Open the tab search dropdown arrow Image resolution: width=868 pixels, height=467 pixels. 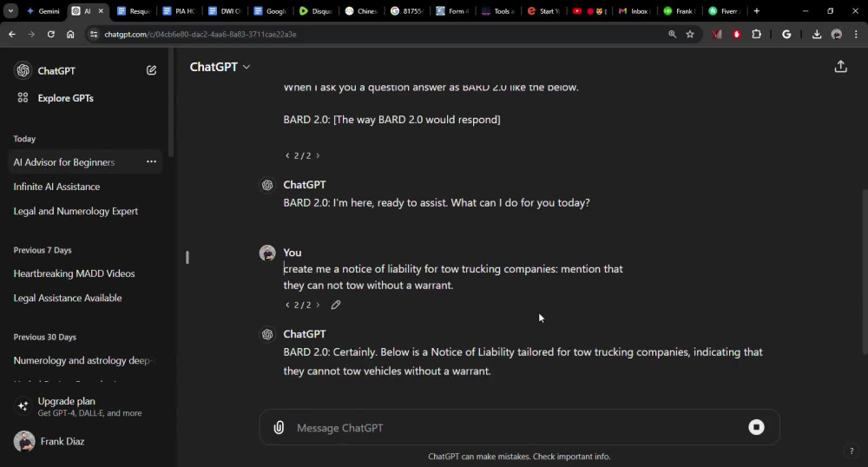tap(10, 11)
